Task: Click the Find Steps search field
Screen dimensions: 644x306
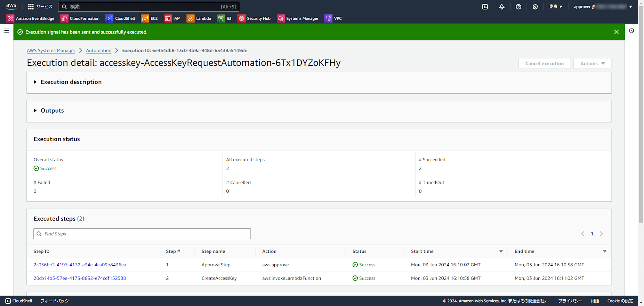Action: tap(142, 234)
